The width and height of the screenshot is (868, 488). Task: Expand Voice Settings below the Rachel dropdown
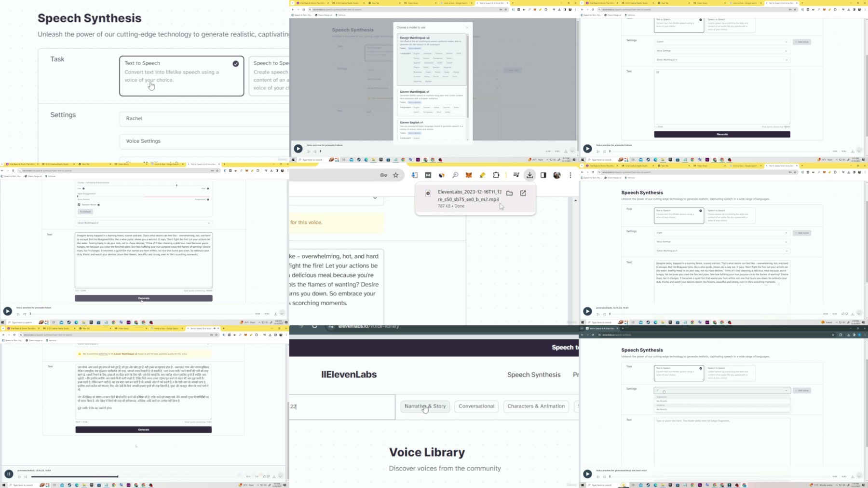tap(204, 141)
